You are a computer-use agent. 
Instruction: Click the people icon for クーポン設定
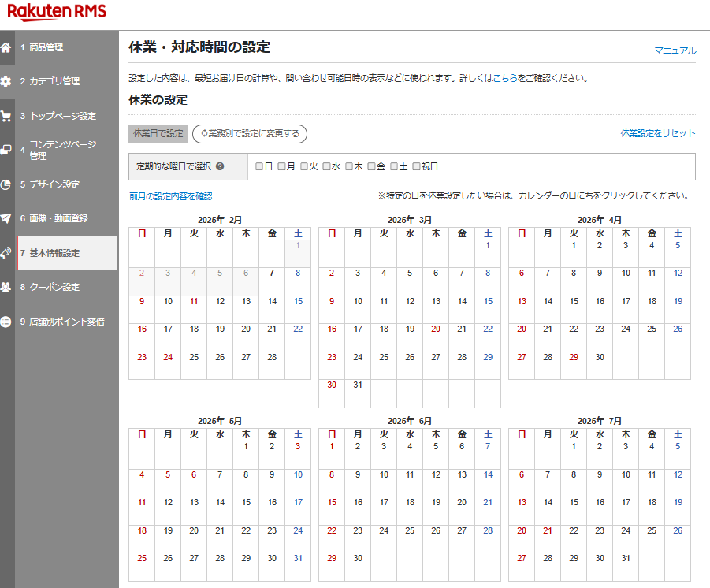6,287
